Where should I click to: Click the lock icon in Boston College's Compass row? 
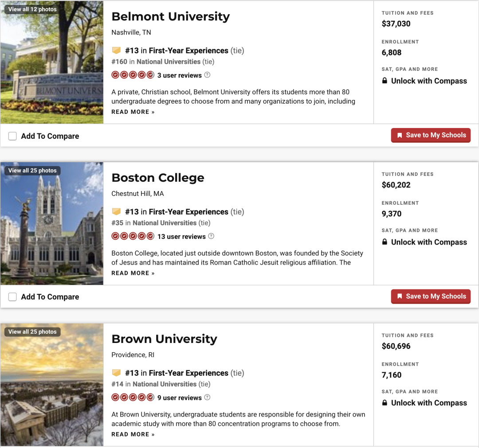point(385,242)
